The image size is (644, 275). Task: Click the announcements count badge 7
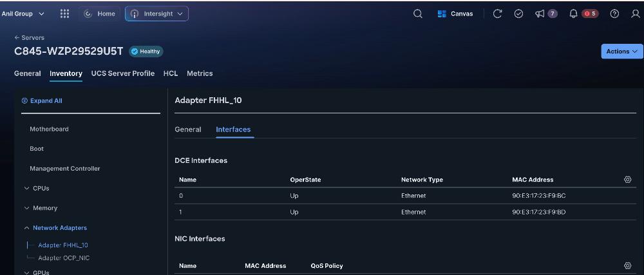pyautogui.click(x=553, y=14)
